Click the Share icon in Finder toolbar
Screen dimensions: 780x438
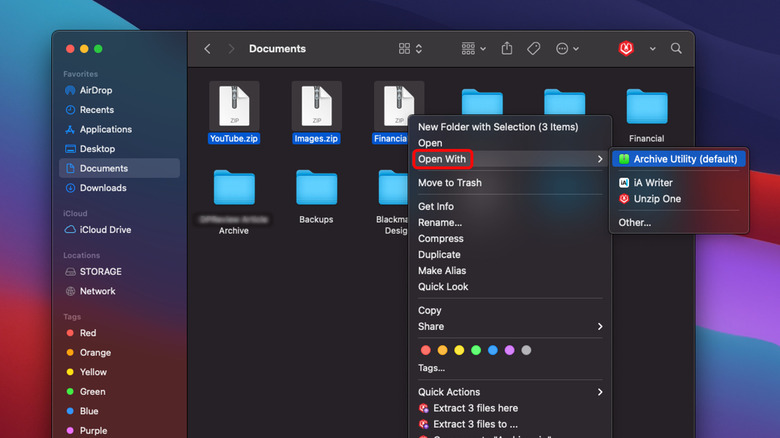pyautogui.click(x=507, y=48)
